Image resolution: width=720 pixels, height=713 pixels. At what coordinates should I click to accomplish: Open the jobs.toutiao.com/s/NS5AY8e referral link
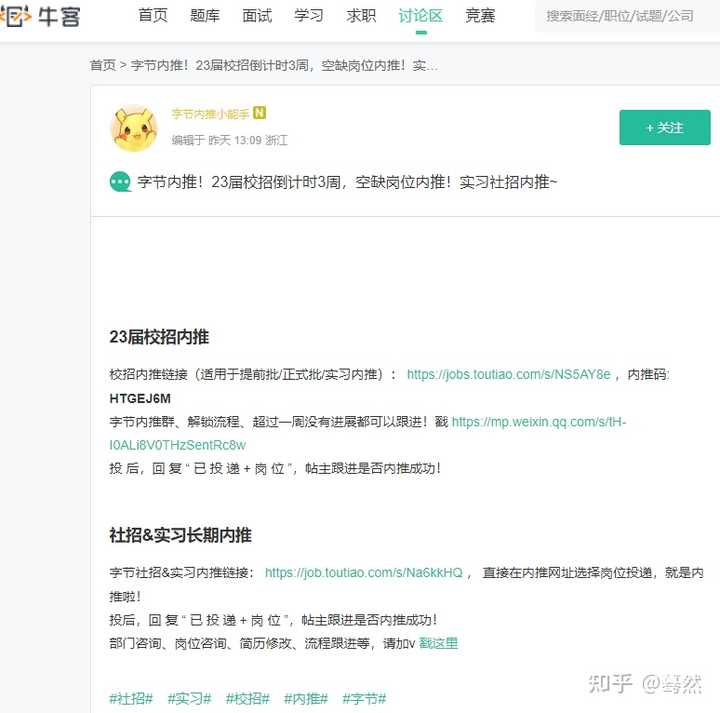pyautogui.click(x=509, y=374)
